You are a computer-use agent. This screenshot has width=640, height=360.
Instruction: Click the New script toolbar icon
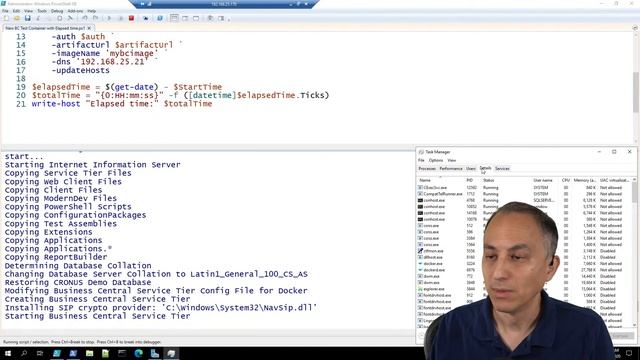[x=6, y=18]
